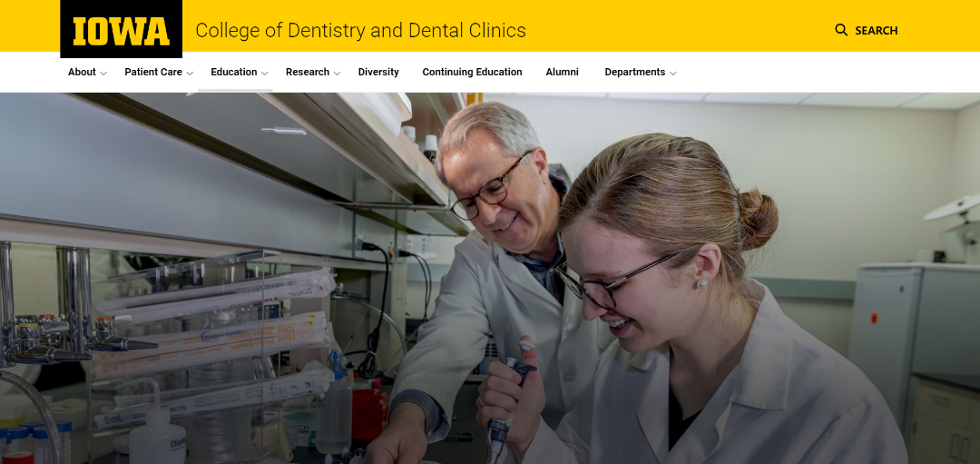Viewport: 980px width, 464px height.
Task: Click the lab researchers hero image
Action: (490, 278)
